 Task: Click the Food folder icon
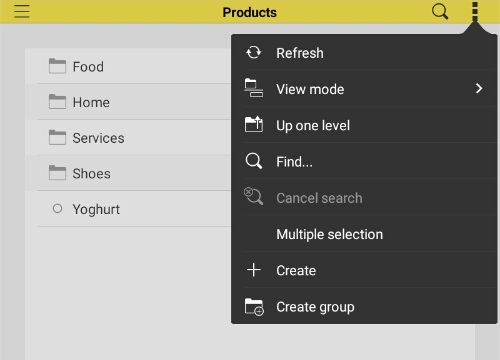(x=57, y=66)
